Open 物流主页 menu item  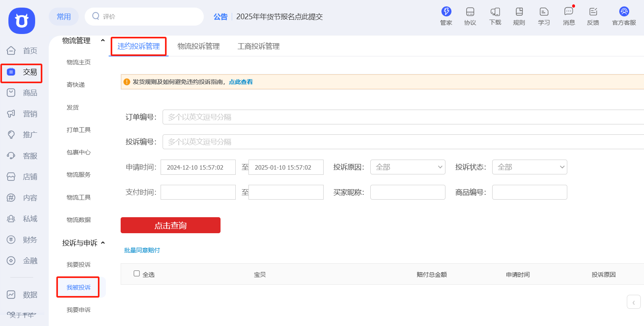79,62
